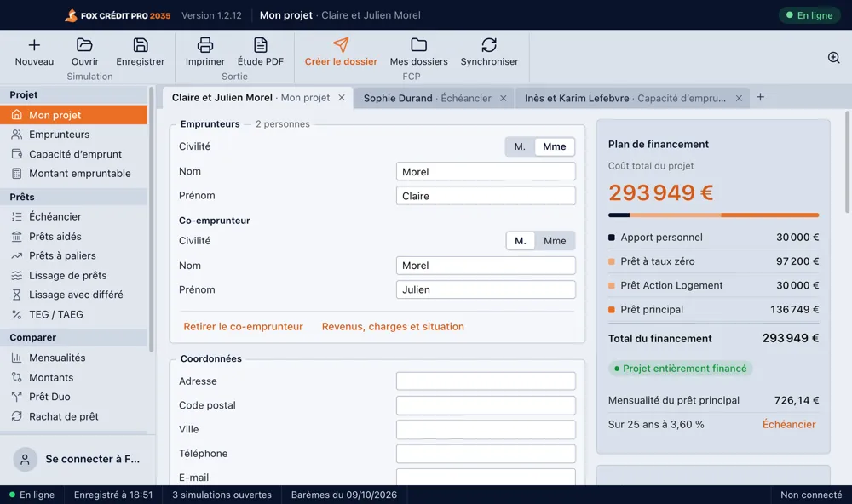Print using the Imprimer icon
Image resolution: width=852 pixels, height=504 pixels.
(204, 45)
